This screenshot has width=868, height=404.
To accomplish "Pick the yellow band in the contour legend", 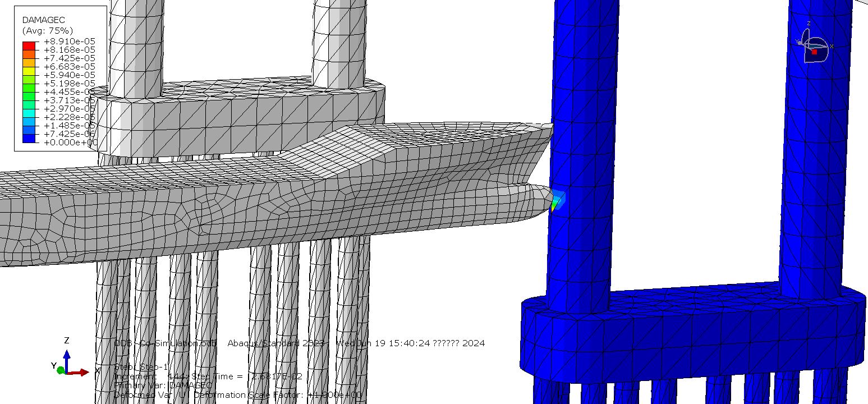I will pos(29,71).
